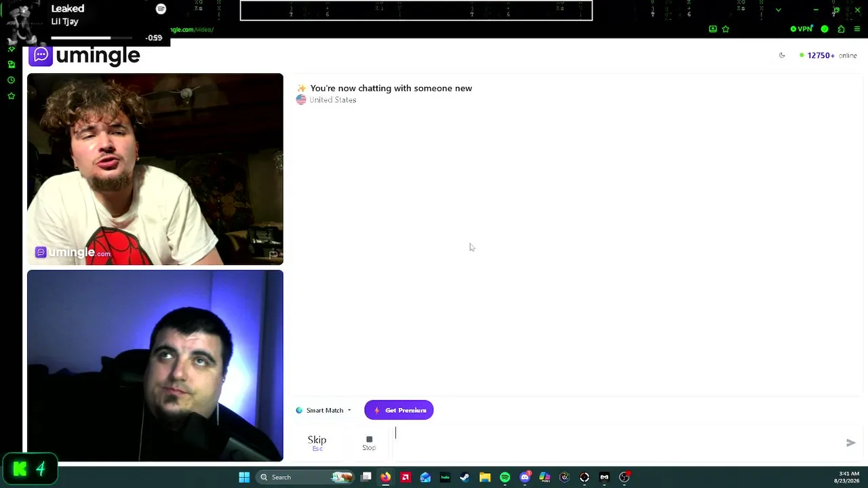Click the Windows taskbar Search box
868x488 pixels.
[x=304, y=477]
